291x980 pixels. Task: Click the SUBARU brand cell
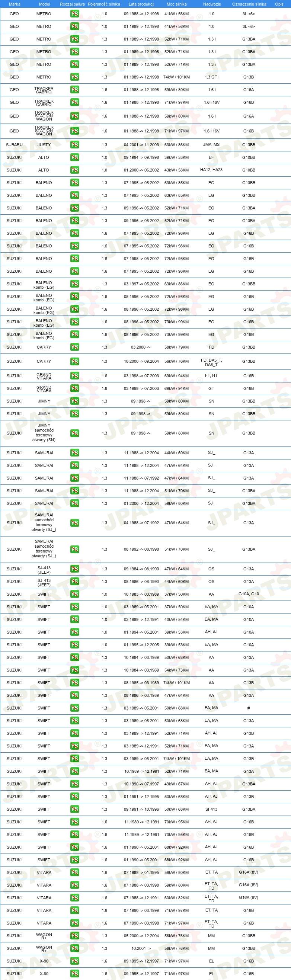(14, 145)
